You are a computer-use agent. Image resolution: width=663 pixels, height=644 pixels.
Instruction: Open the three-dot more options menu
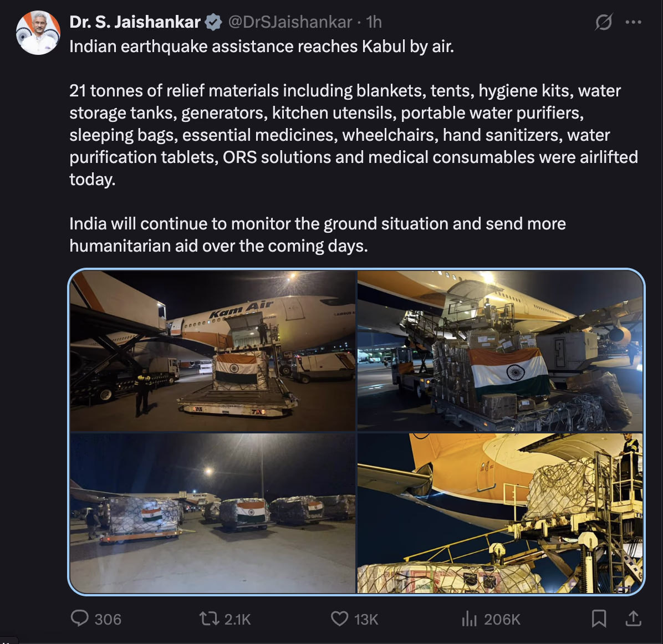tap(633, 22)
